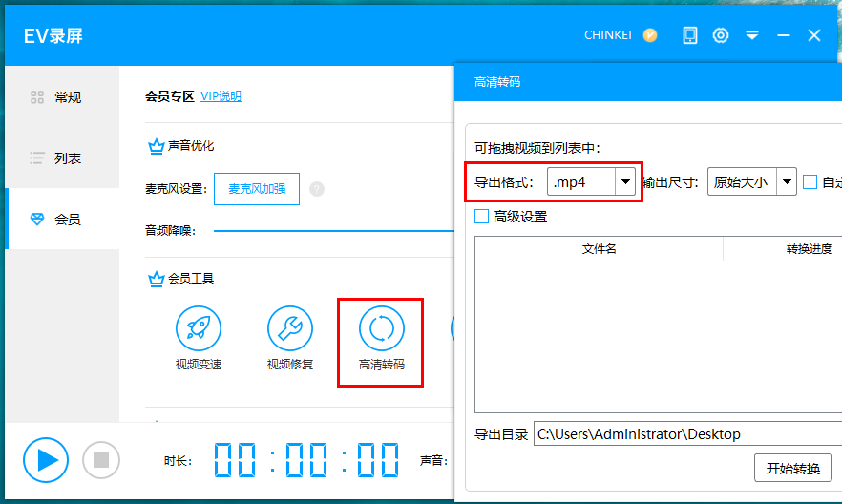842x504 pixels.
Task: Click the VIP coin badge beside CHINKEI
Action: 650,35
